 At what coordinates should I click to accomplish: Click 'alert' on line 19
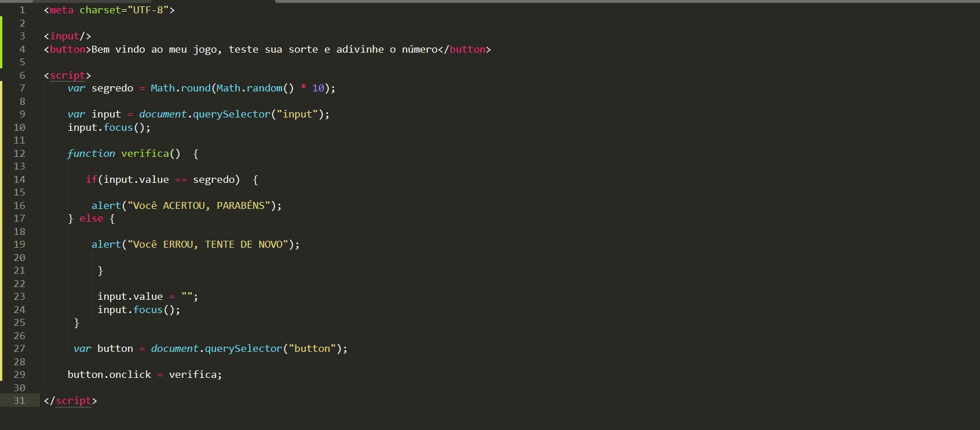point(106,244)
